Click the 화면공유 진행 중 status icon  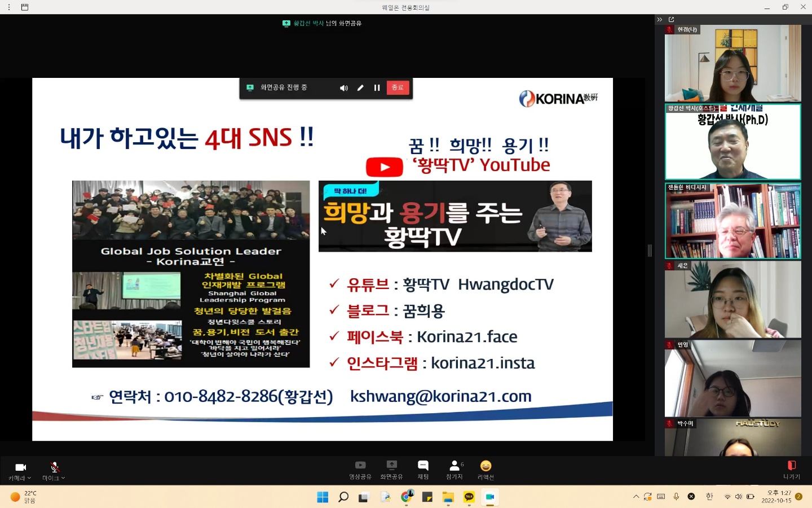click(250, 88)
